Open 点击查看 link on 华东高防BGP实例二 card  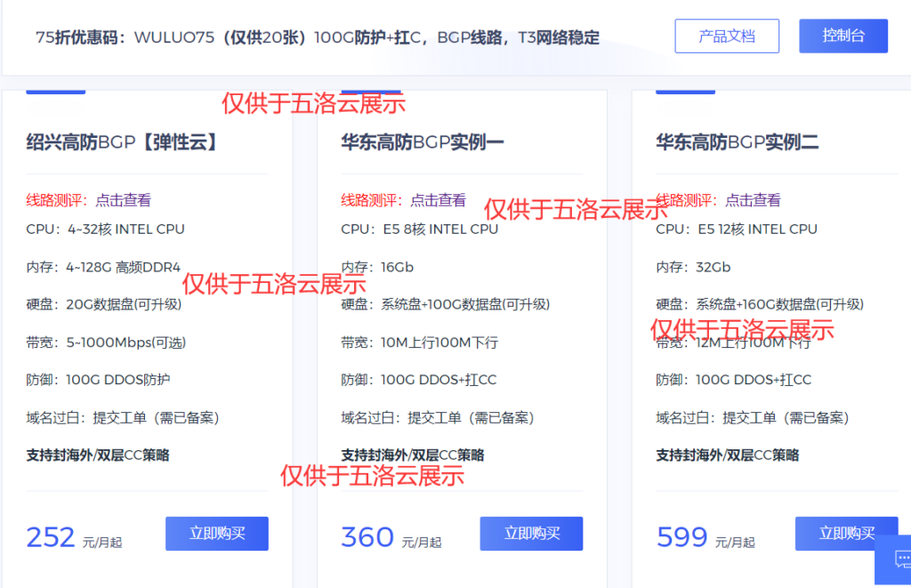tap(754, 200)
